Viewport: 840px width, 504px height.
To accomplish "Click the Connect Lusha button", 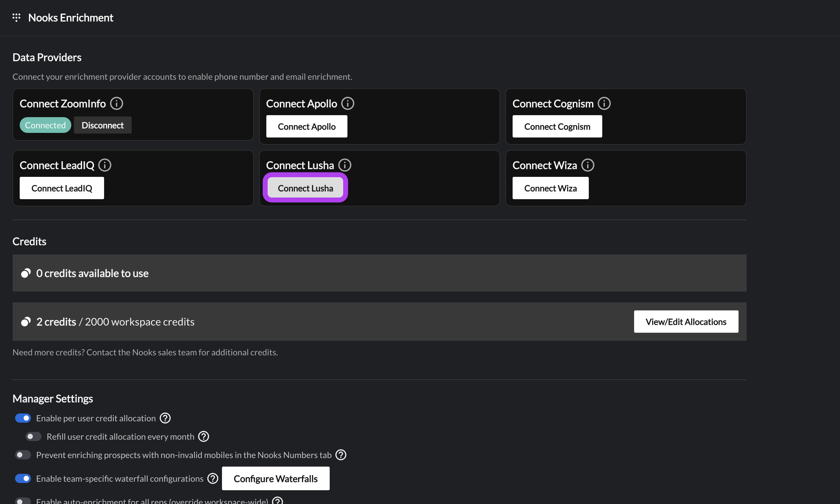I will pos(305,188).
